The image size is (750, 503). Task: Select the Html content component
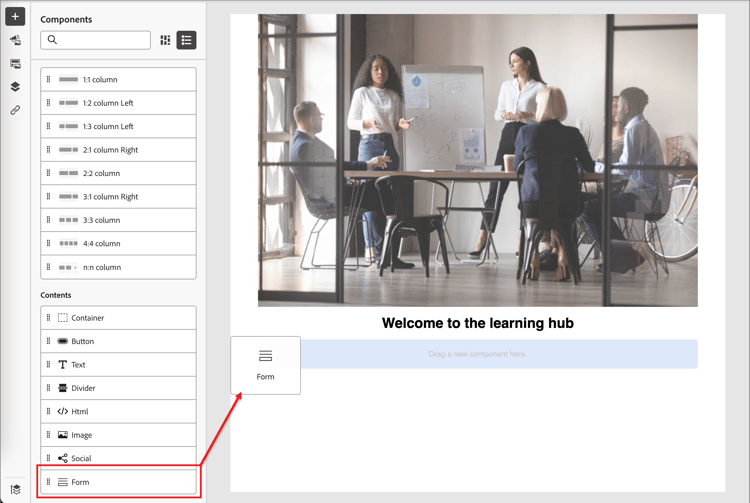click(x=119, y=411)
